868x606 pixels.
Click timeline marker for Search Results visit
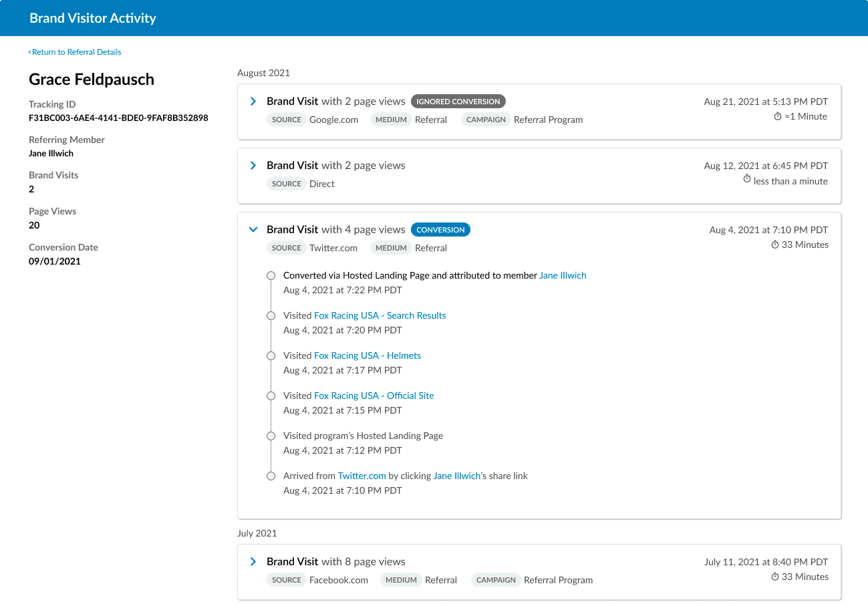point(271,315)
